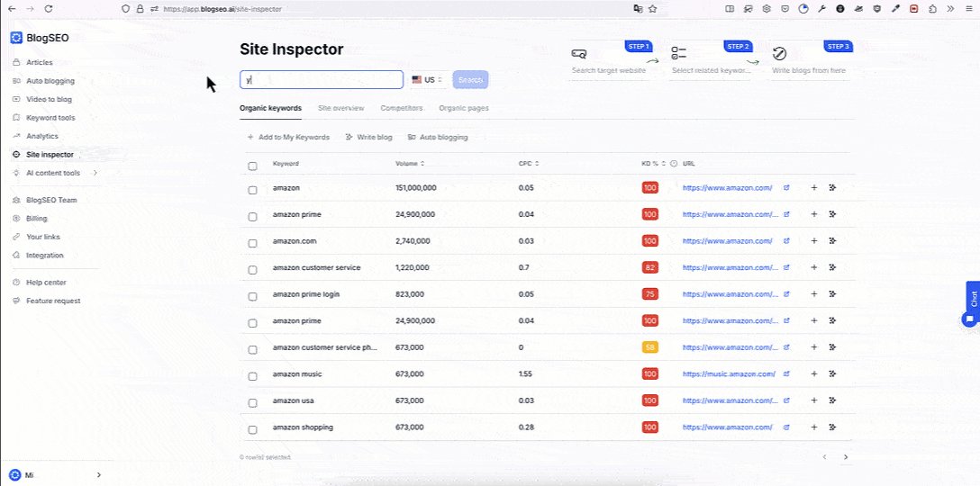This screenshot has height=486, width=980.
Task: Check 'amazon shopping' row checkbox
Action: (252, 430)
